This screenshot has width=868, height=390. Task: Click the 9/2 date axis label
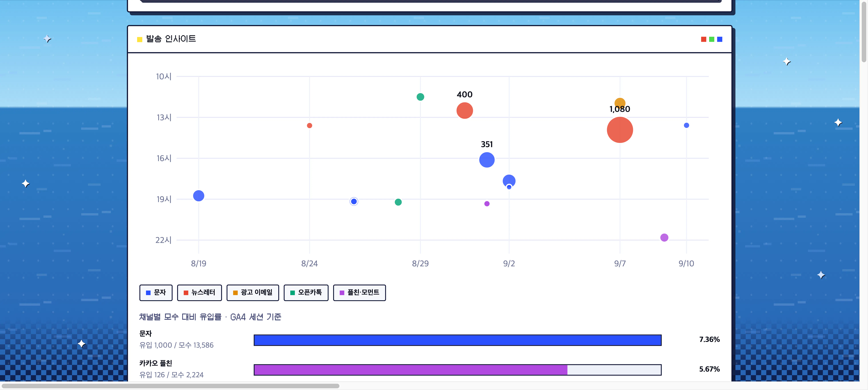[509, 263]
